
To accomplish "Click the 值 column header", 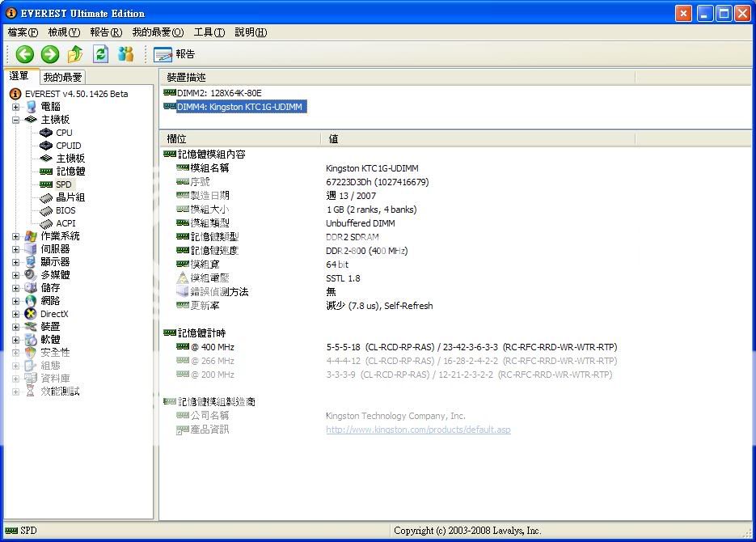I will click(x=478, y=139).
